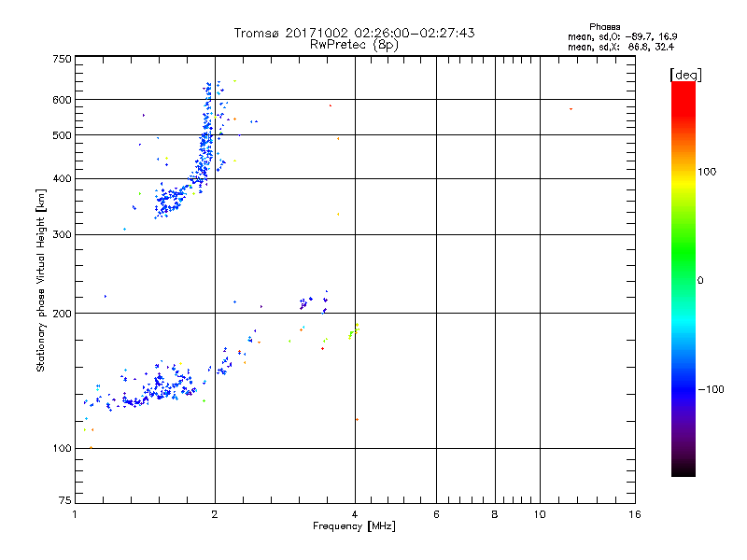Click the y-axis tick label '100' near the bottom
This screenshot has height=560, width=747.
pos(62,449)
